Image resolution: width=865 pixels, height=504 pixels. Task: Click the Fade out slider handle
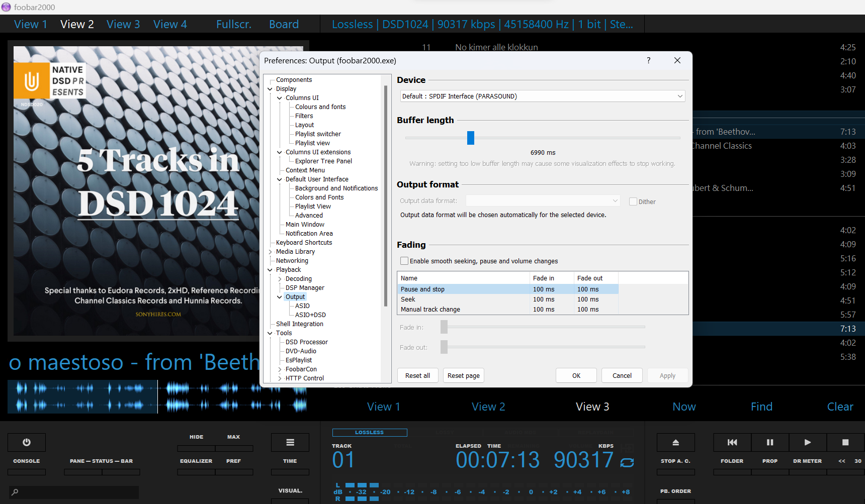coord(444,347)
